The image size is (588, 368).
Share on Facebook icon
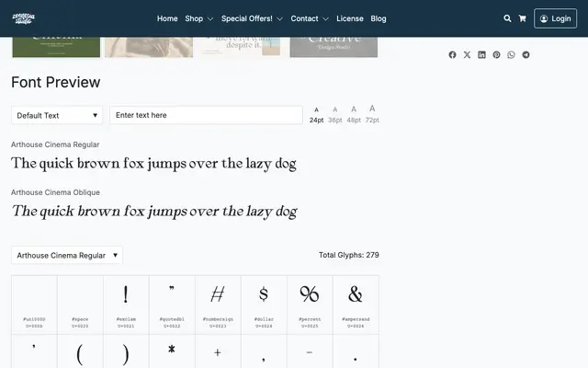tap(452, 55)
